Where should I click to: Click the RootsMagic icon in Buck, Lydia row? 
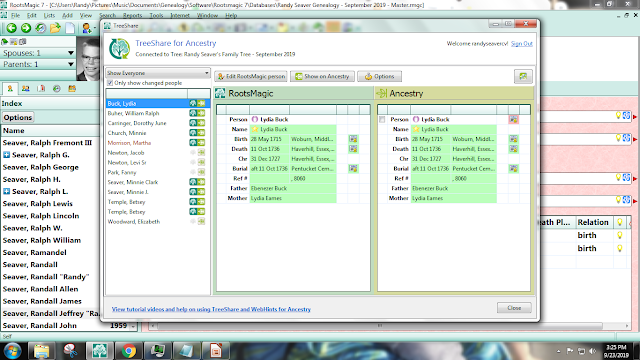tap(193, 103)
